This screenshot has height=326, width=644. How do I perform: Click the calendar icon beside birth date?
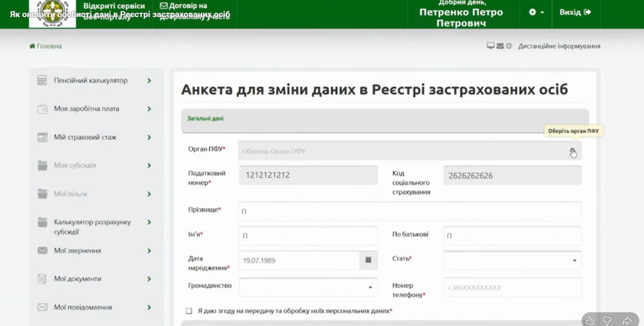(x=368, y=260)
